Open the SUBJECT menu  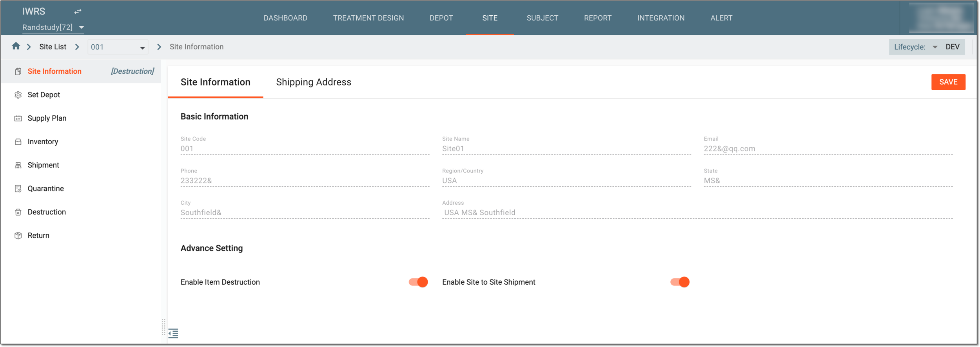tap(542, 18)
